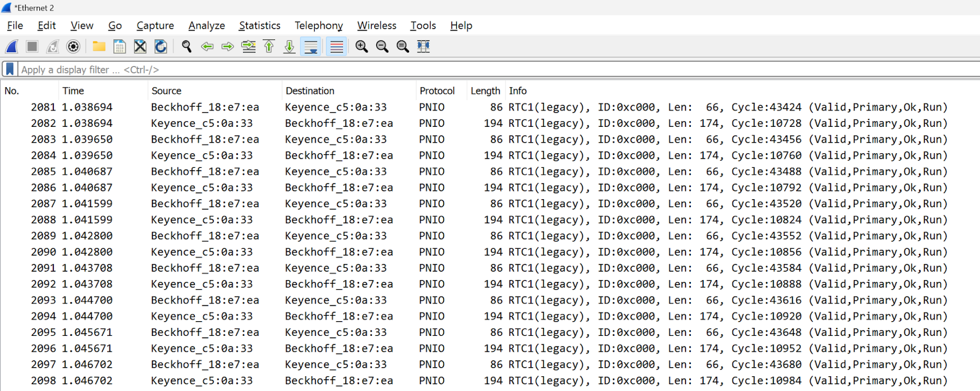
Task: Open capture options gear icon
Action: point(73,47)
